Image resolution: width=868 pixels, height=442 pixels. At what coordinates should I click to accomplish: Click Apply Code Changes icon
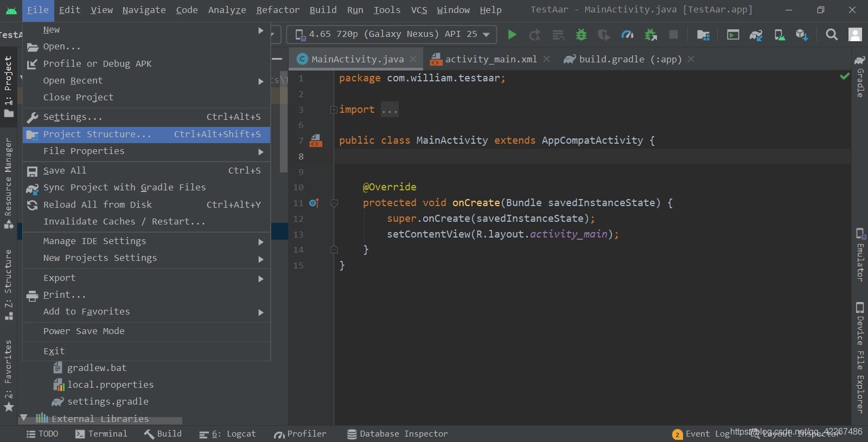pyautogui.click(x=558, y=35)
